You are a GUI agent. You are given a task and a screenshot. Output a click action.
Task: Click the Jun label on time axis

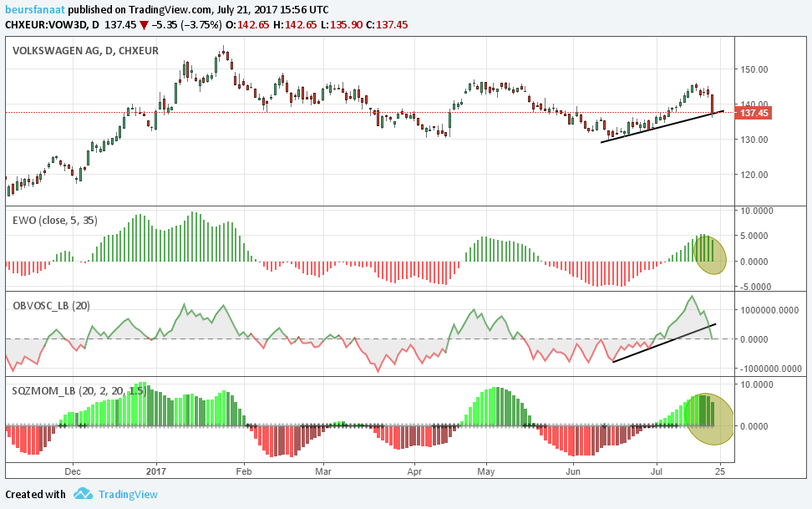pos(573,471)
